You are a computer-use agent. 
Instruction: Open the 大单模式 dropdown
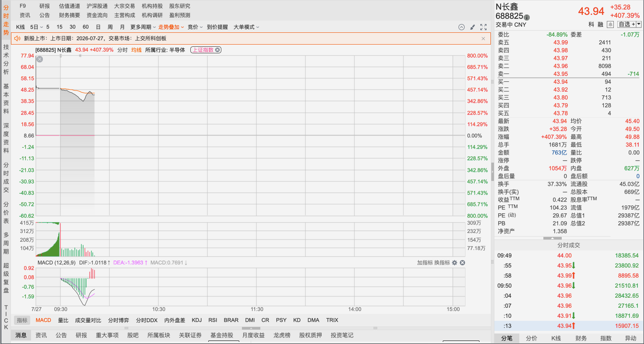[x=246, y=27]
